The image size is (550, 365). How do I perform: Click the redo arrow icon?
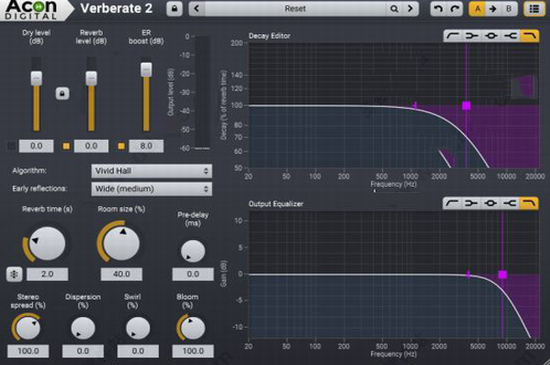pyautogui.click(x=455, y=9)
